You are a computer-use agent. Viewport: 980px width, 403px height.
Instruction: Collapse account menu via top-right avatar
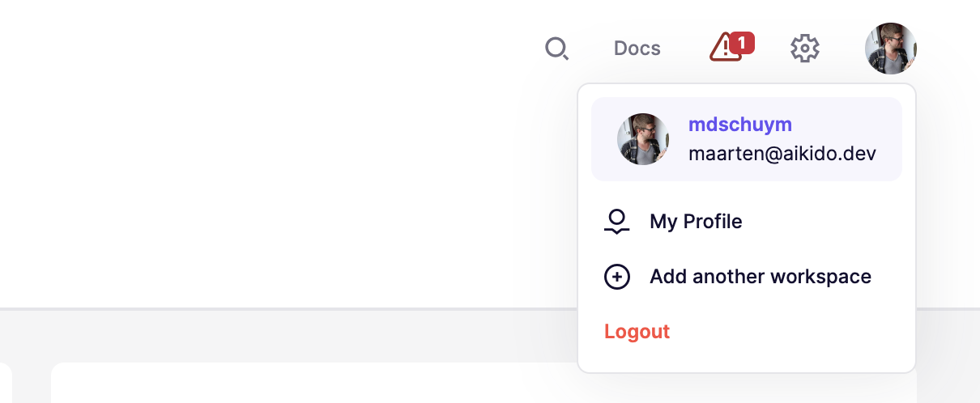(891, 49)
